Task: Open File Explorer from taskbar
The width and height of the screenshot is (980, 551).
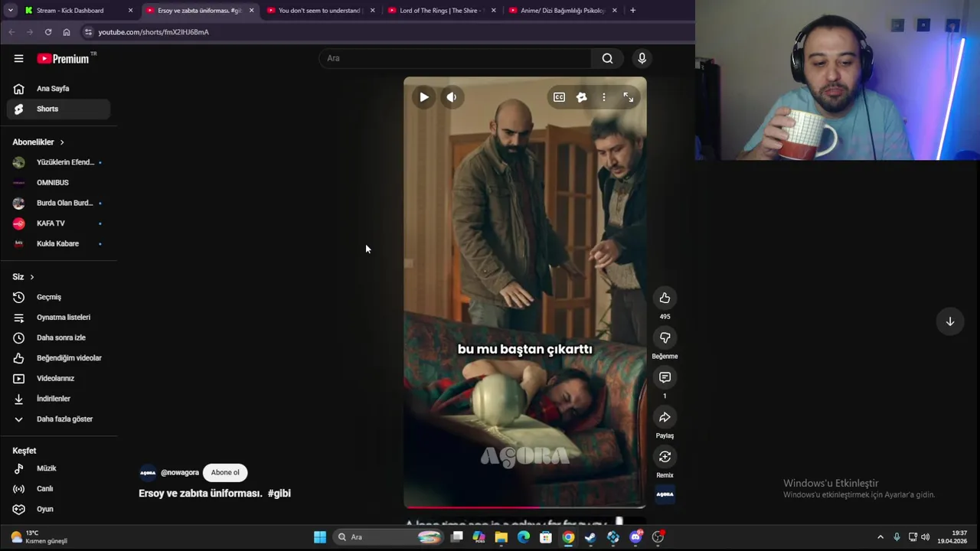Action: [501, 537]
